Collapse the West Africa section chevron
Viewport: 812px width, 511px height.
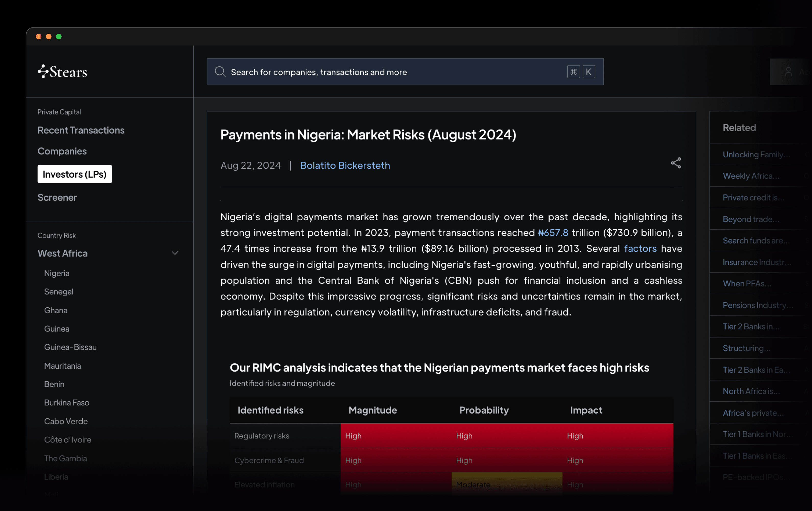click(x=175, y=253)
